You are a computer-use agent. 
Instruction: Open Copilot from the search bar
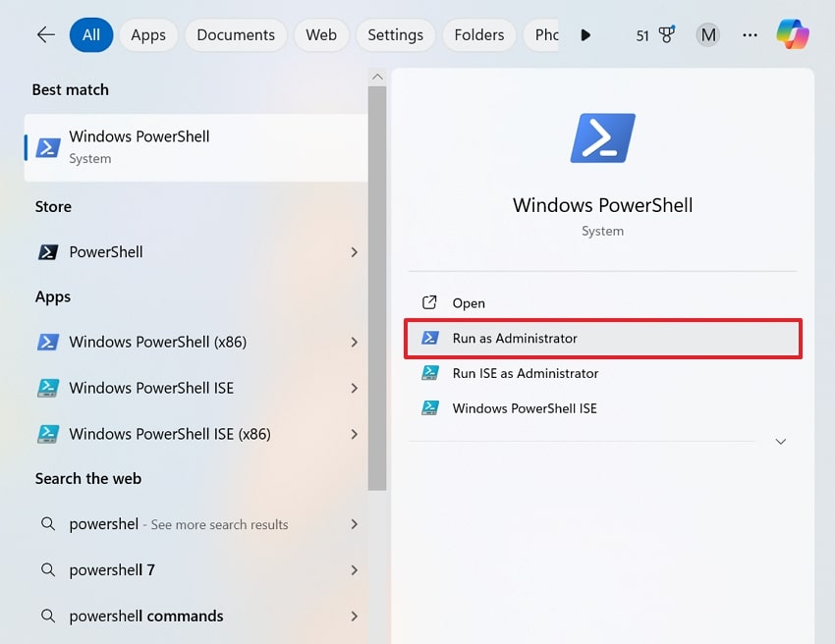tap(793, 34)
